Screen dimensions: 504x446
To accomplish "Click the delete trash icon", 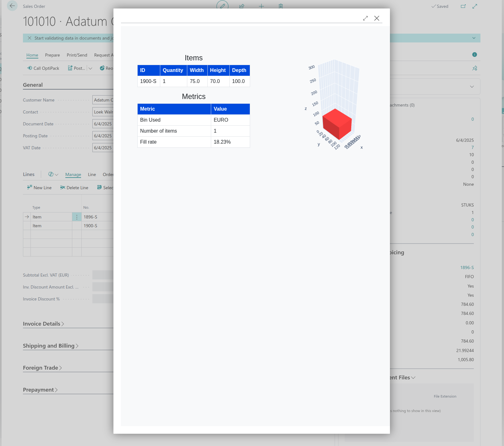I will [281, 6].
